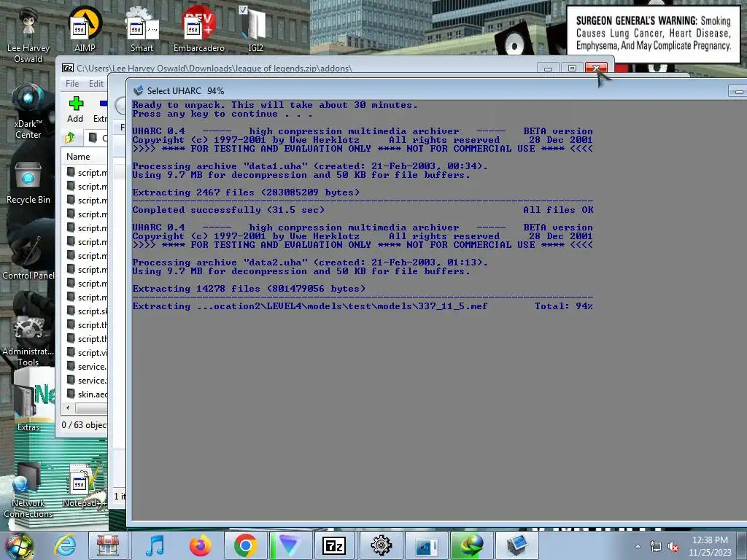747x560 pixels.
Task: Maximize the 7-Zip window
Action: (x=572, y=69)
